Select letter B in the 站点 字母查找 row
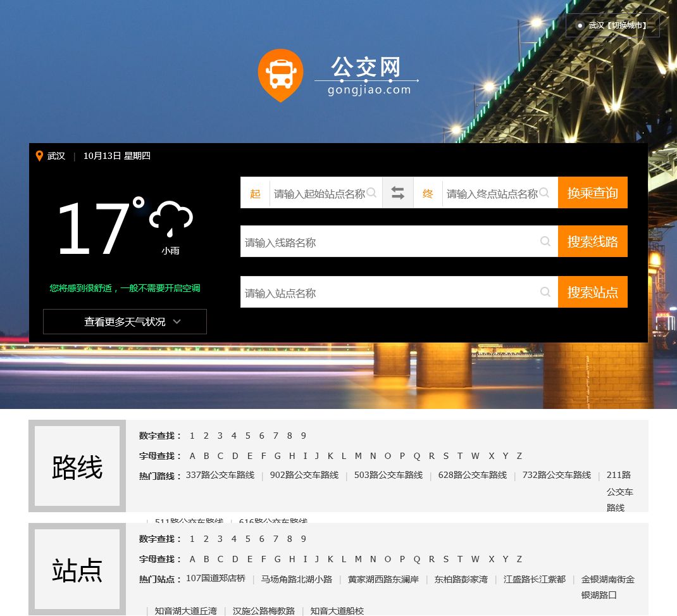The width and height of the screenshot is (677, 616). [x=206, y=560]
